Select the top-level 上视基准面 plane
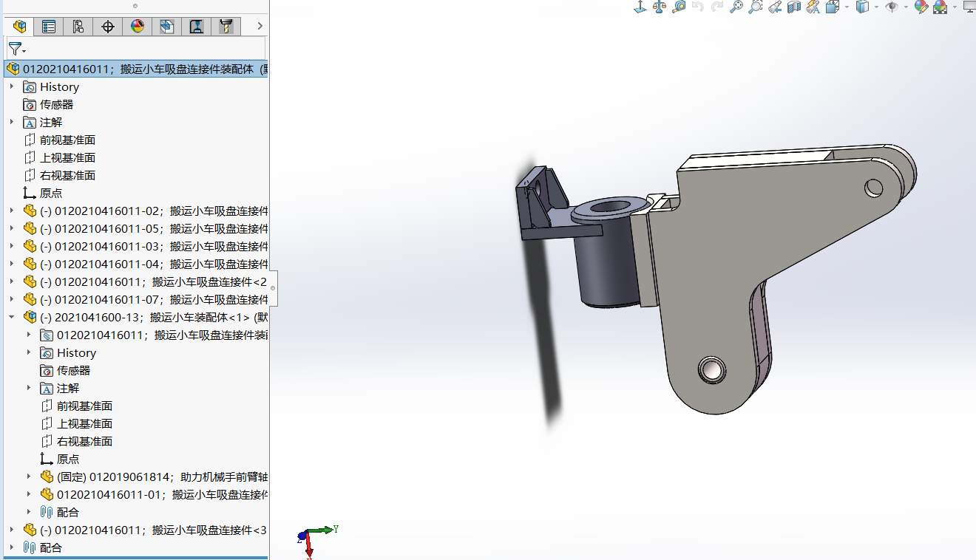Viewport: 976px width, 560px height. click(x=59, y=157)
